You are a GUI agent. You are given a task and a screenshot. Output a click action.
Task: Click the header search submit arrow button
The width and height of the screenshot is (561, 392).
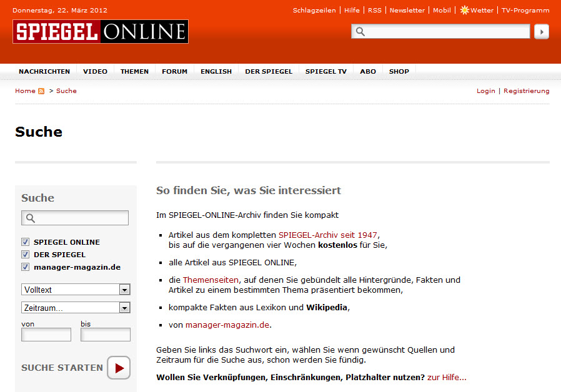click(542, 32)
